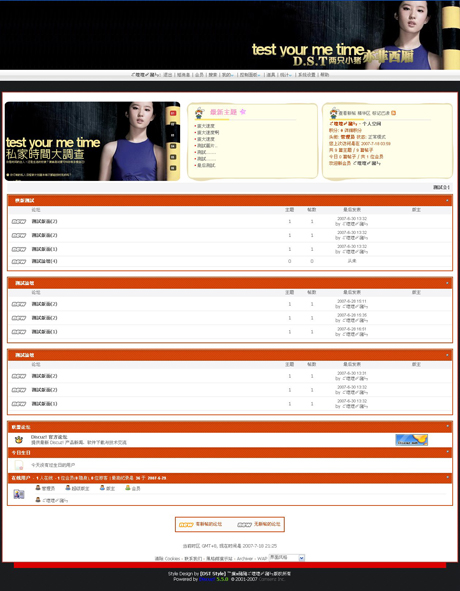Click the blue Discuz! link in footer
Image resolution: width=460 pixels, height=591 pixels.
point(207,579)
